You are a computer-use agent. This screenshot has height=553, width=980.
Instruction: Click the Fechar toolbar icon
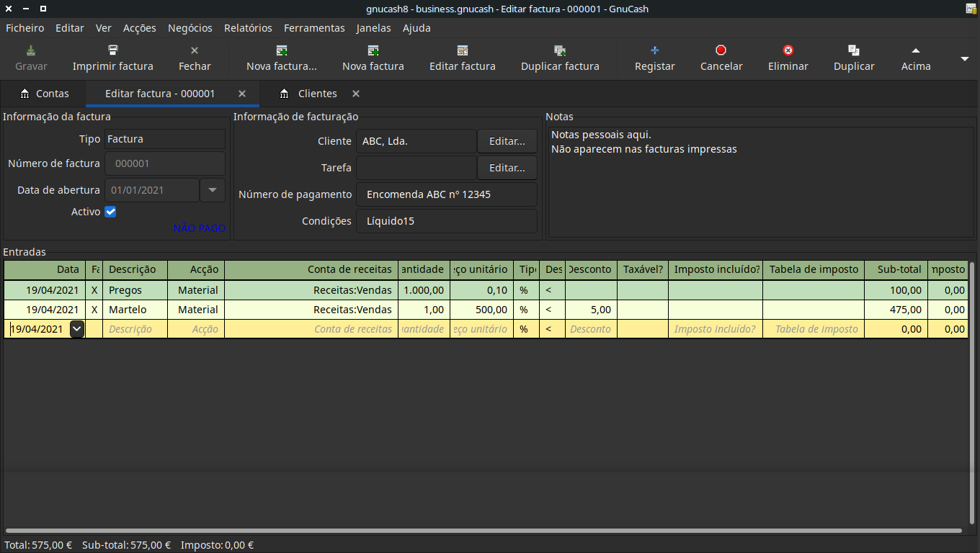coord(195,50)
